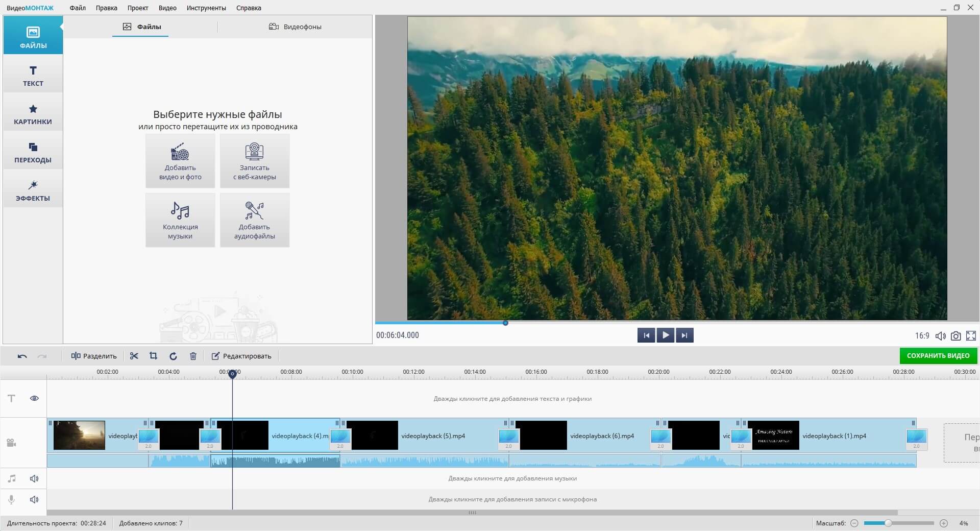Click the scissors cut icon in toolbar
The width and height of the screenshot is (980, 531).
(134, 356)
